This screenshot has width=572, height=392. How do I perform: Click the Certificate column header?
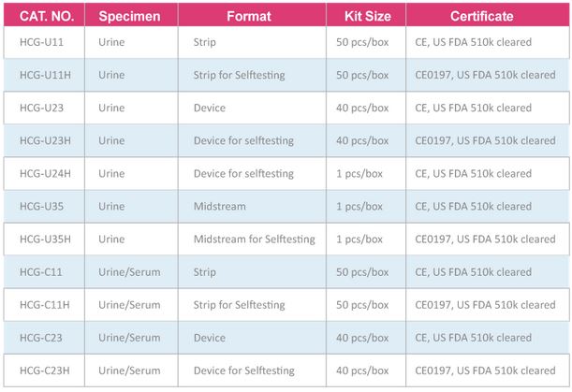pyautogui.click(x=483, y=16)
